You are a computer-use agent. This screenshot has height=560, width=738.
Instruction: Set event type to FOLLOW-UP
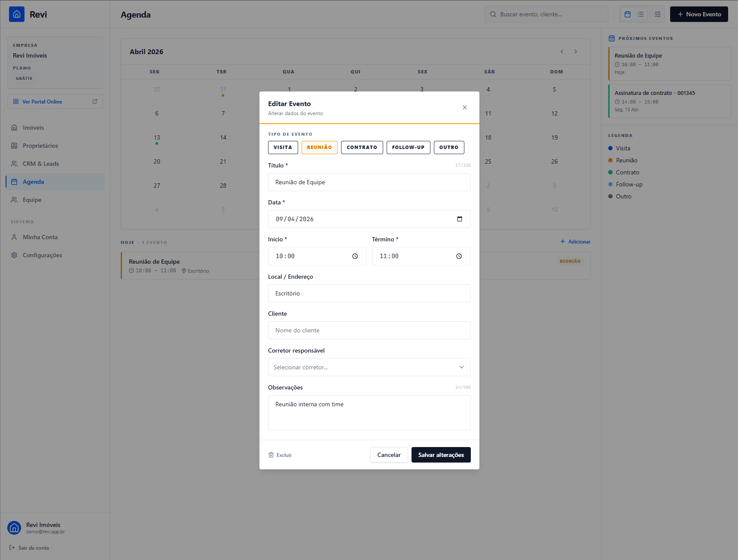point(408,147)
